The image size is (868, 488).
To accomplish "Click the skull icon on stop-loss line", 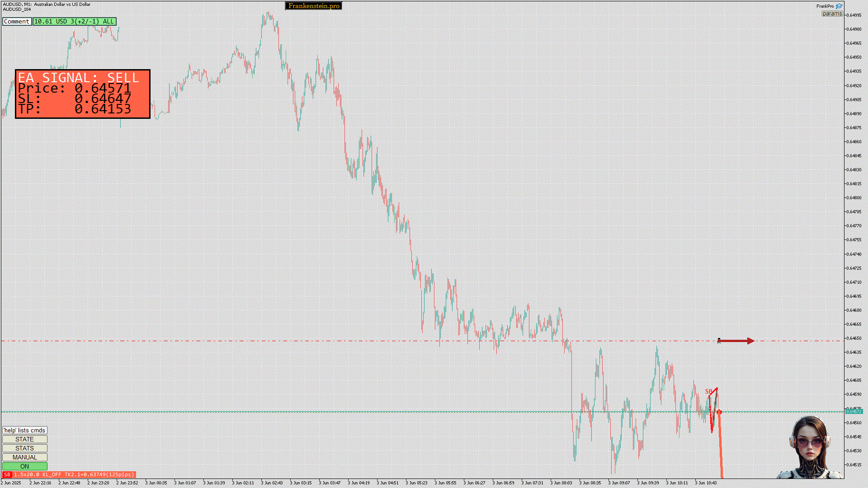I will pos(719,341).
